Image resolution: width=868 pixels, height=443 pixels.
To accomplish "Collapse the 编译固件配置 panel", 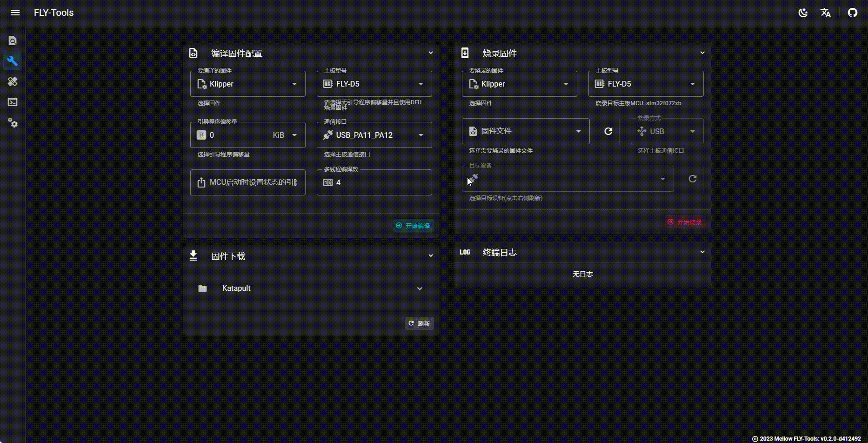I will pyautogui.click(x=430, y=53).
